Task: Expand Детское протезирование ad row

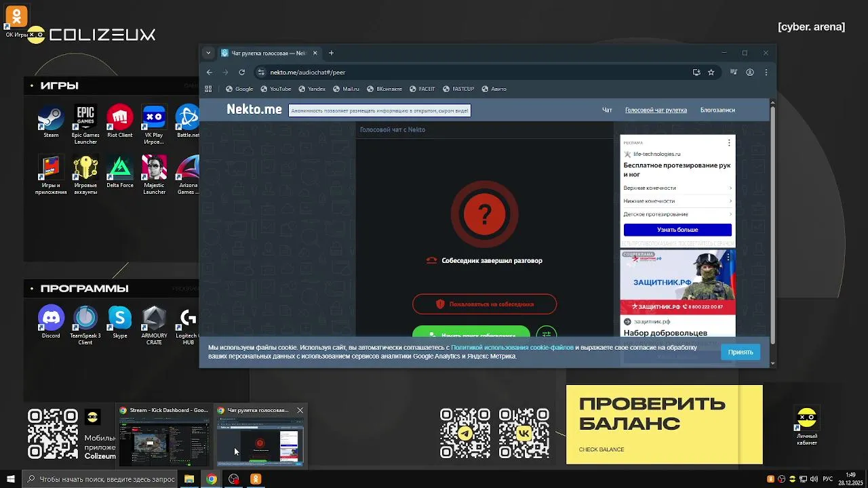Action: [x=677, y=214]
